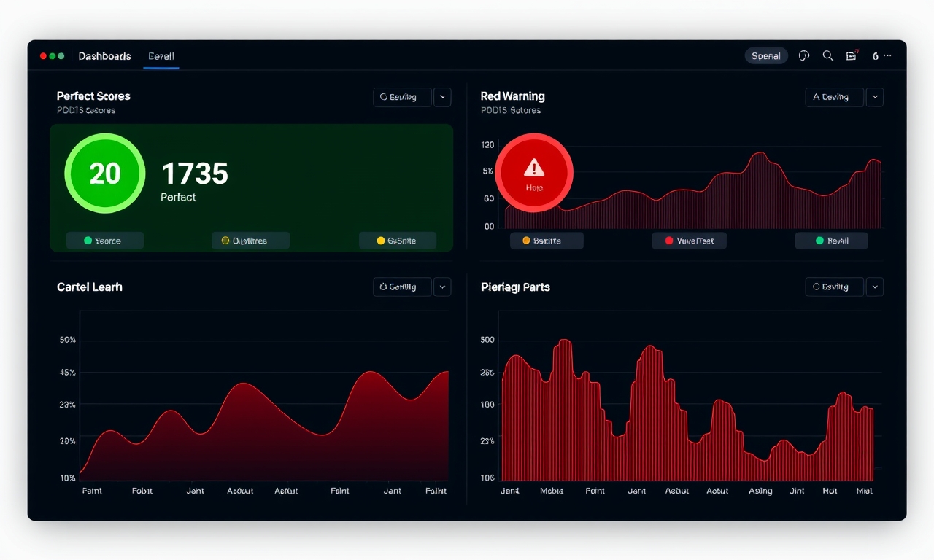Click the green dot of Yeorce chip
Viewport: 934px width, 560px height.
(x=88, y=241)
